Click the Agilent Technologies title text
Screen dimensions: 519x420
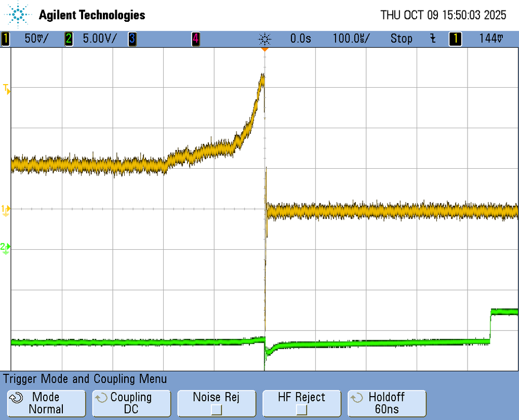(92, 15)
